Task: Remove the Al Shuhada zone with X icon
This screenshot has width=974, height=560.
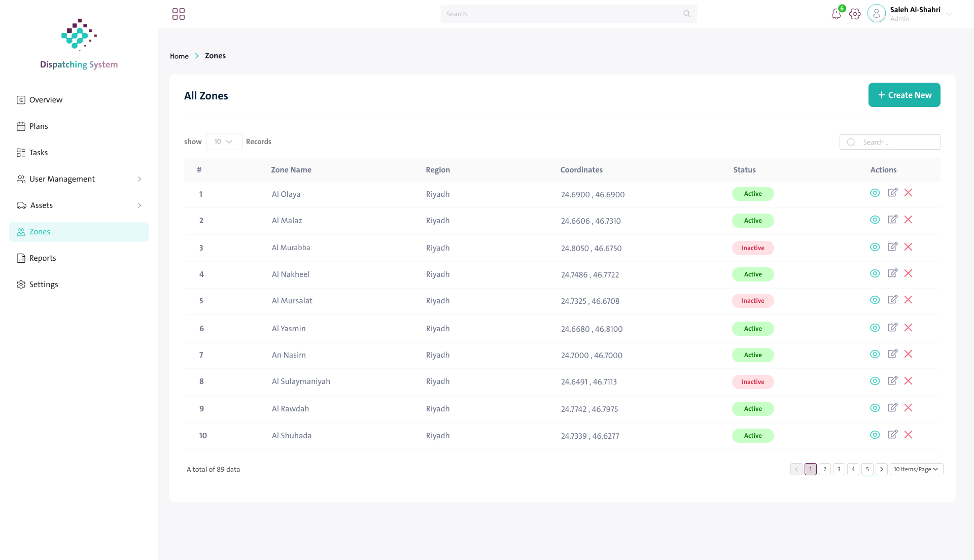Action: (908, 435)
